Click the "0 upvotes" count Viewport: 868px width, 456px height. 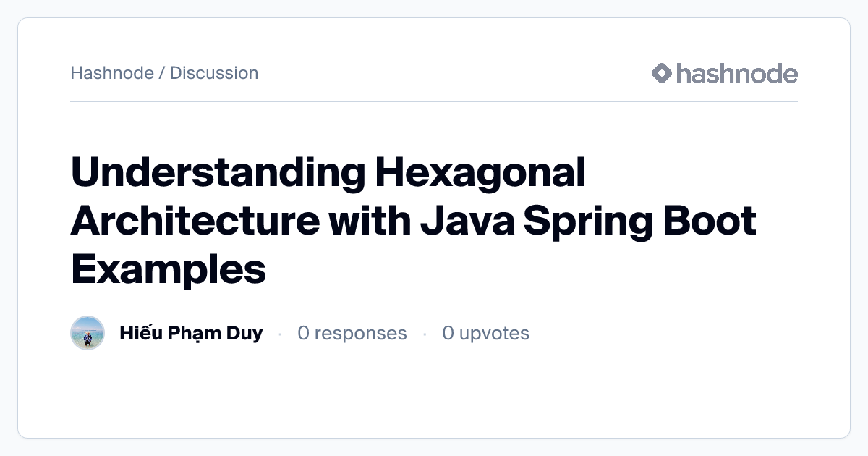tap(486, 333)
